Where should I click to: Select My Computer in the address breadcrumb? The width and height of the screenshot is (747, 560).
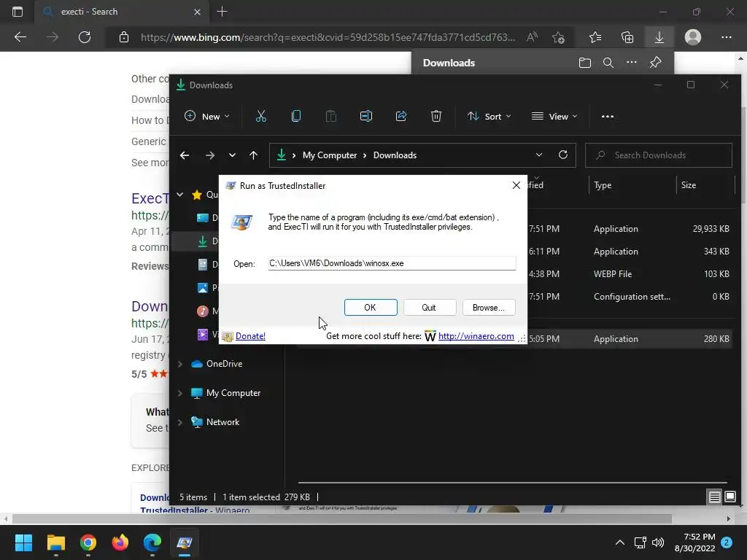[330, 155]
